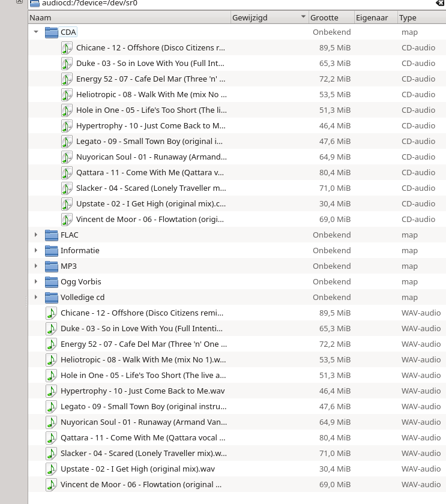Click the audiocd device address field
Image resolution: width=446 pixels, height=504 pixels.
(237, 4)
